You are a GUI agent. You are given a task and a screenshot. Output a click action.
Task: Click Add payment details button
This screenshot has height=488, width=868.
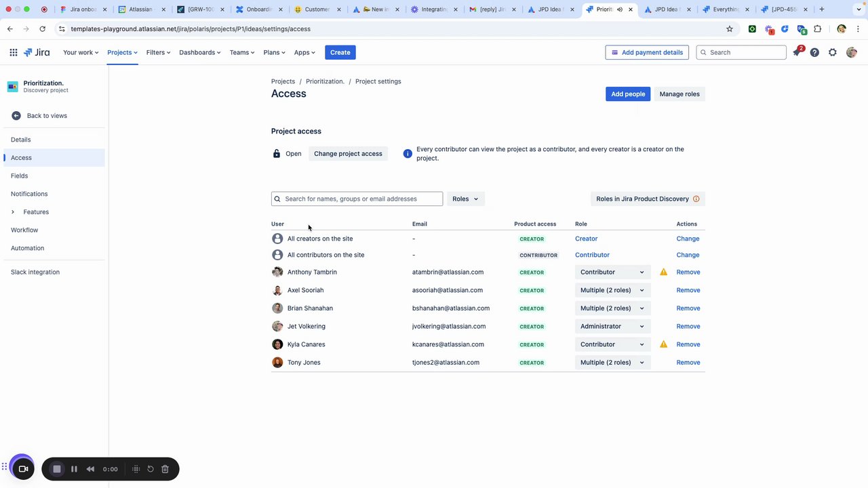point(647,52)
